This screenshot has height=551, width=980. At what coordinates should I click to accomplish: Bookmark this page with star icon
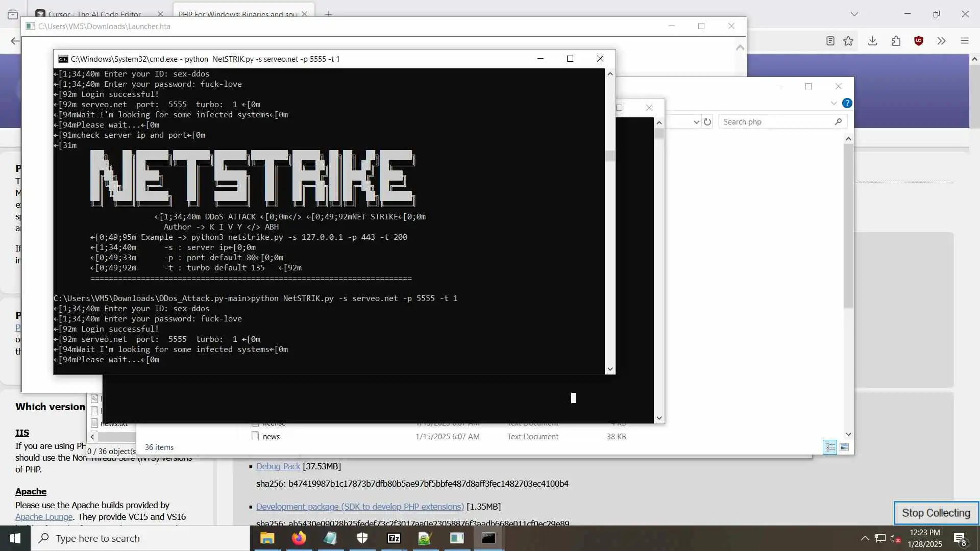point(848,41)
